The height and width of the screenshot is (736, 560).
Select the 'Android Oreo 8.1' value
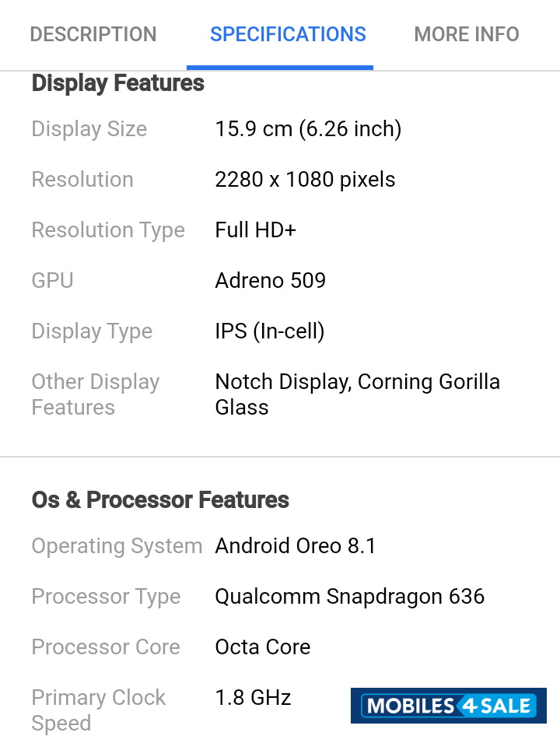296,546
